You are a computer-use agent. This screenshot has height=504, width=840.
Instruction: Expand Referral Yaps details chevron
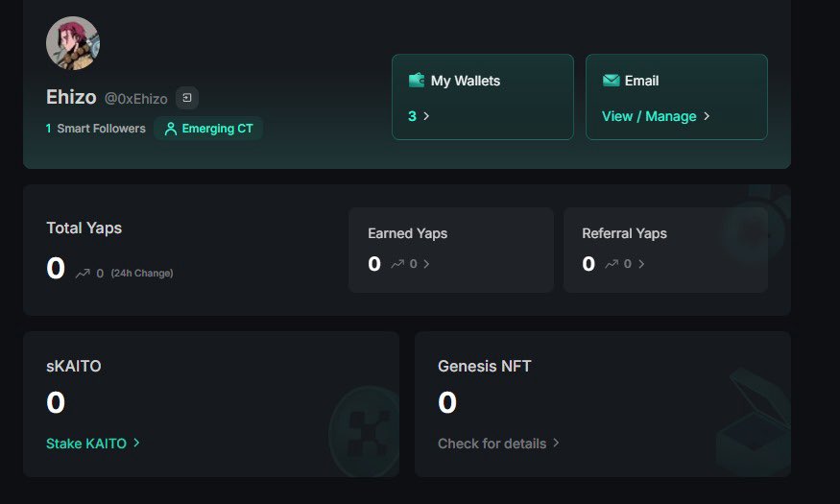click(x=641, y=263)
